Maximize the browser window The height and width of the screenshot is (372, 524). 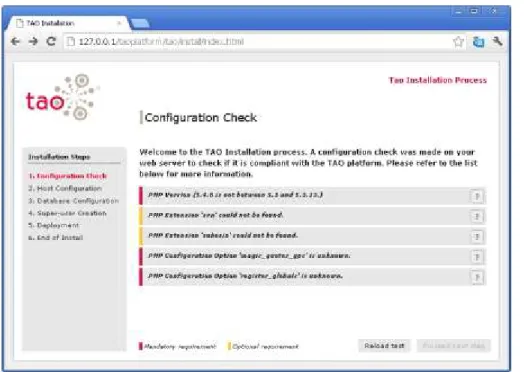(x=474, y=11)
